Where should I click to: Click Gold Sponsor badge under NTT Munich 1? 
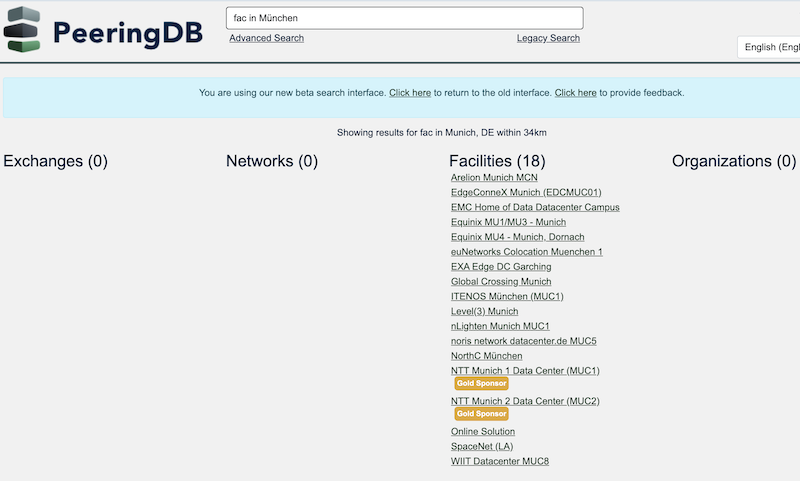(x=481, y=383)
